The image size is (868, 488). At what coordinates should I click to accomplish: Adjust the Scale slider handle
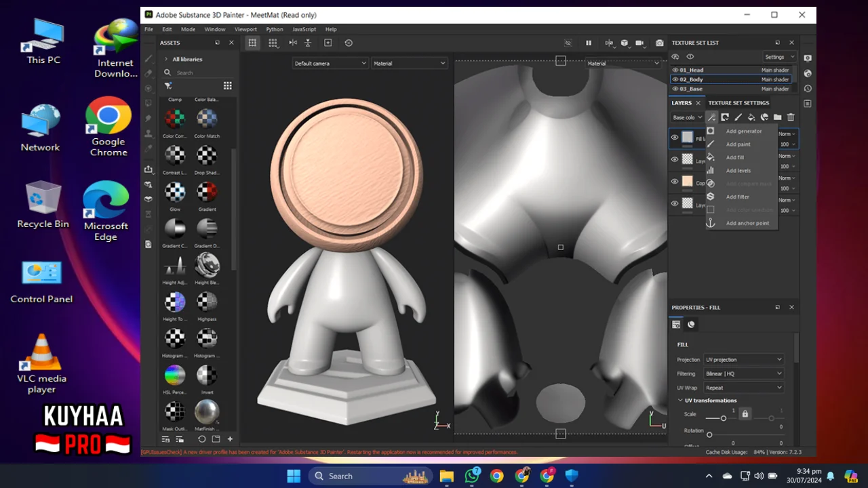point(724,418)
